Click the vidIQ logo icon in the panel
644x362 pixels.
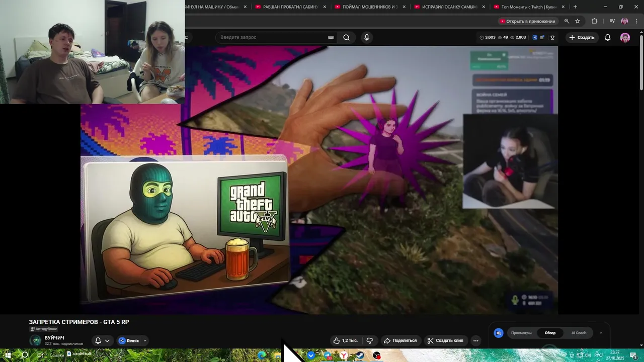click(499, 333)
